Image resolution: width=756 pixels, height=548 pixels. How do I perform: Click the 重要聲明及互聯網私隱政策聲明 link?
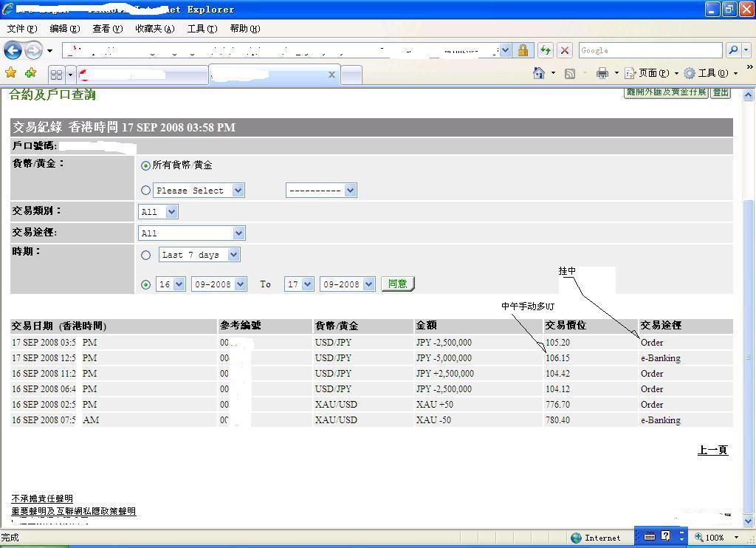(x=73, y=511)
